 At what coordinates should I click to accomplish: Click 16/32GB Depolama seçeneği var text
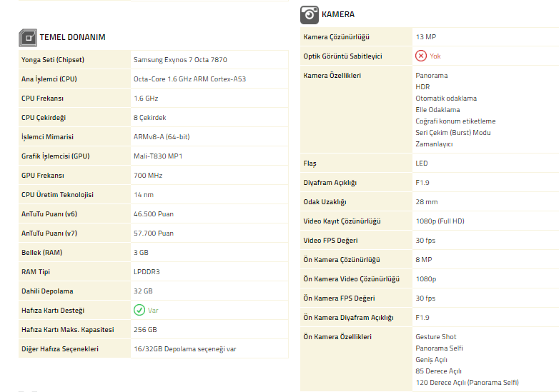tap(185, 348)
